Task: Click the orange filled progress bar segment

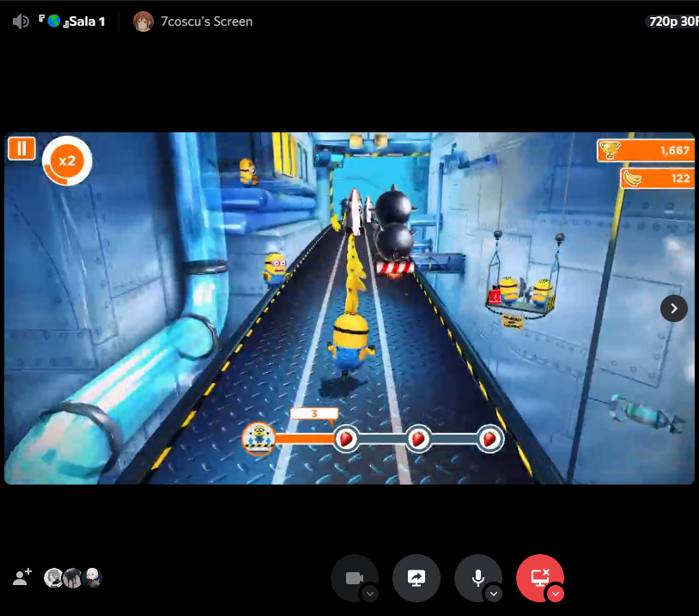Action: coord(305,439)
